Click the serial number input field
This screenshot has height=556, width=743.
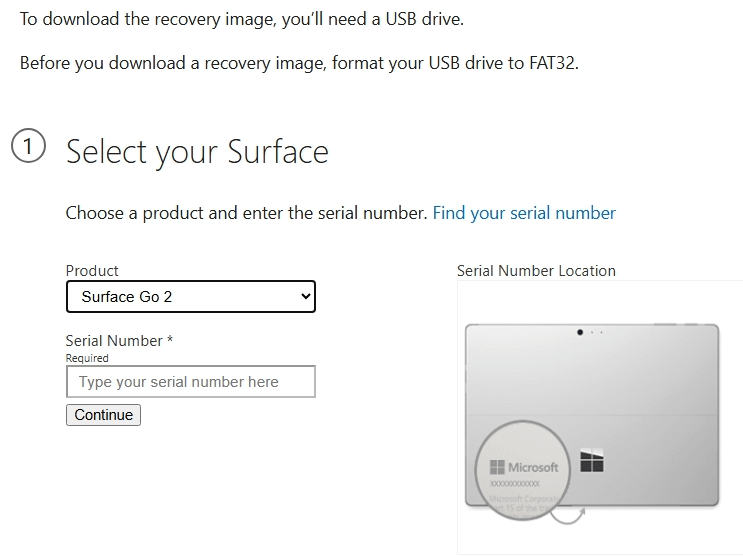point(190,382)
